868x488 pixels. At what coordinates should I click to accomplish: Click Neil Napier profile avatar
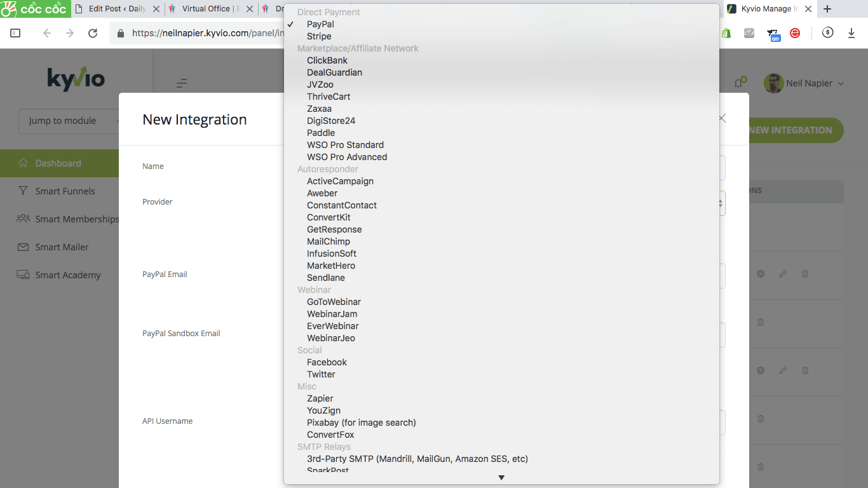click(x=773, y=83)
